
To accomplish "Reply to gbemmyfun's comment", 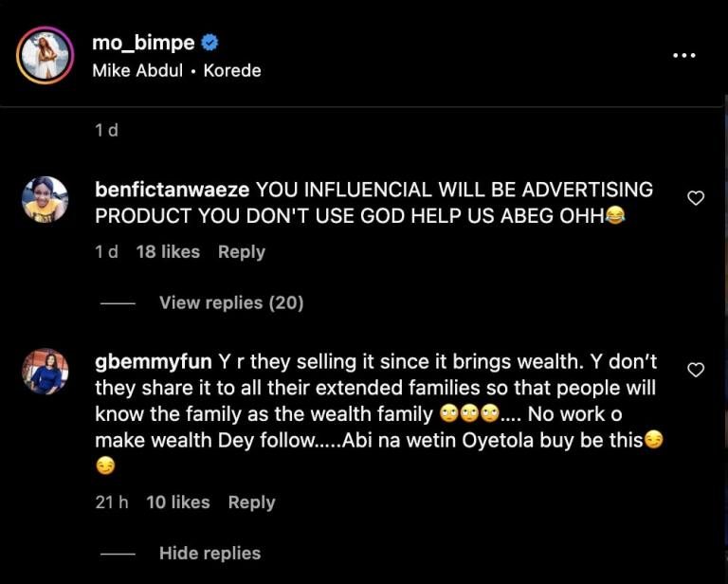I will click(251, 502).
